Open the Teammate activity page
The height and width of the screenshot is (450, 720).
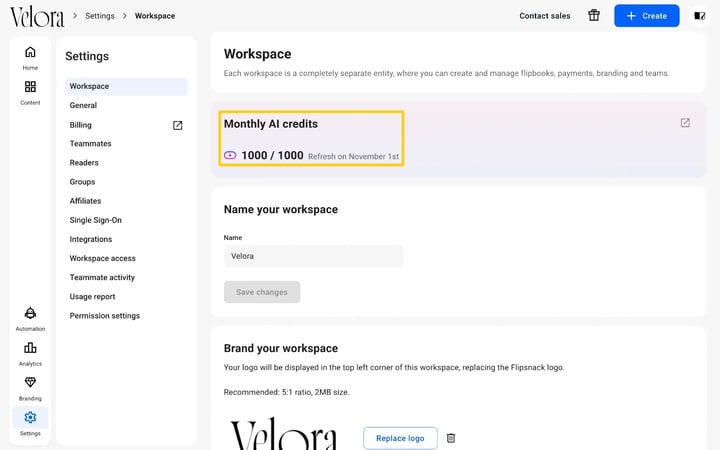pos(102,277)
